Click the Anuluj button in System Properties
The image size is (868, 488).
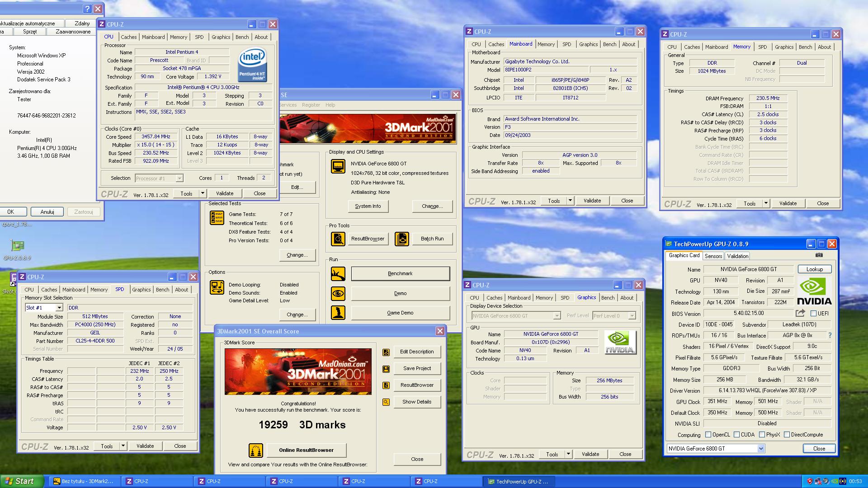pos(47,212)
